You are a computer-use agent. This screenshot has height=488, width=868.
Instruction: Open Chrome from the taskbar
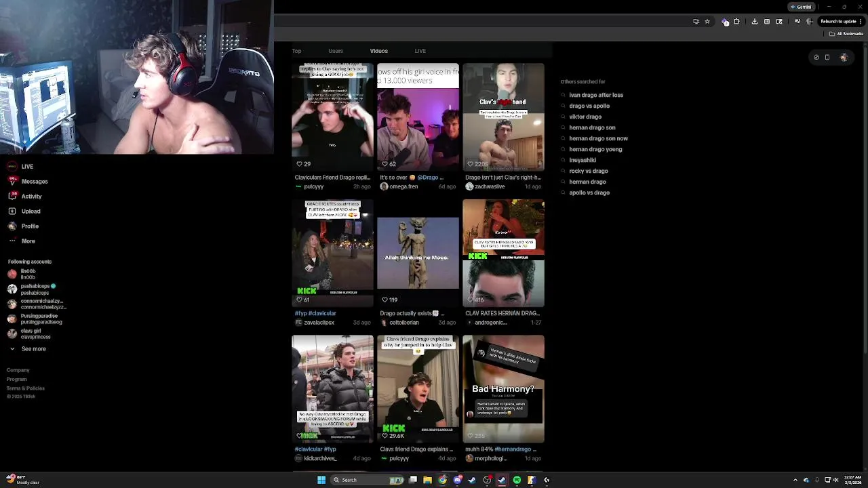[x=442, y=480]
